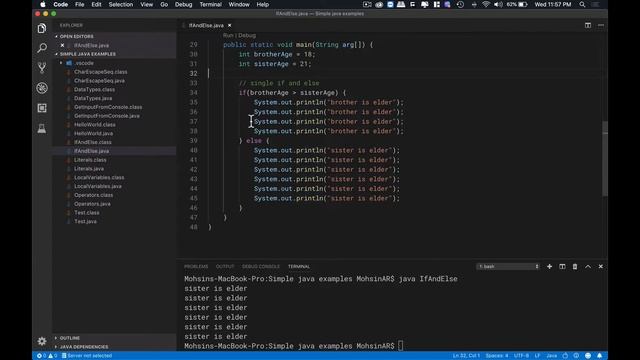Click line number 39 with else statement
This screenshot has height=360, width=640.
point(193,141)
